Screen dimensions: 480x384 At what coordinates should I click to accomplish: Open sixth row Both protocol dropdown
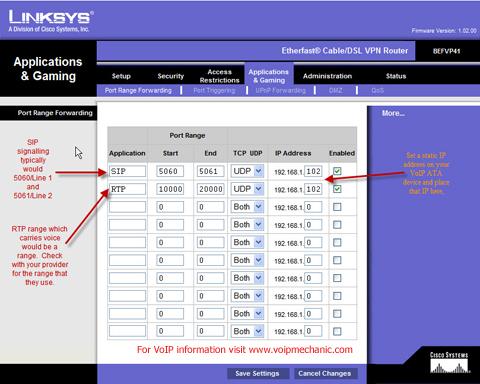pyautogui.click(x=247, y=260)
